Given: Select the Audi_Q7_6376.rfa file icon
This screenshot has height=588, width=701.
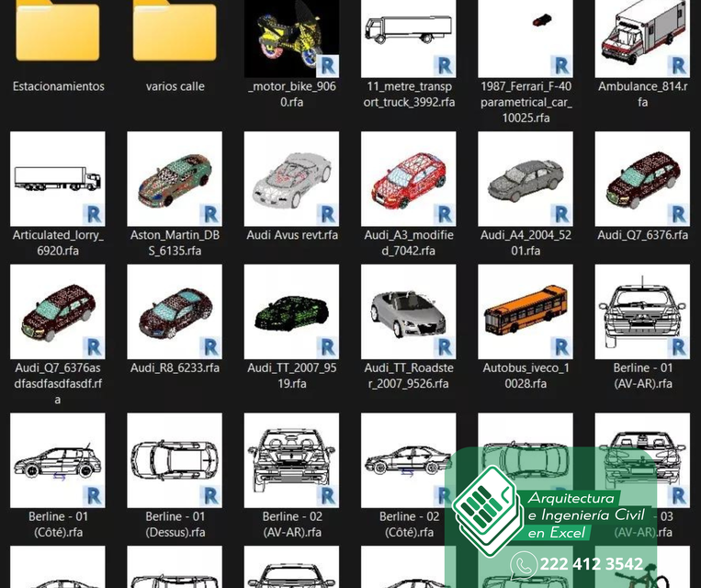Looking at the screenshot, I should [642, 179].
